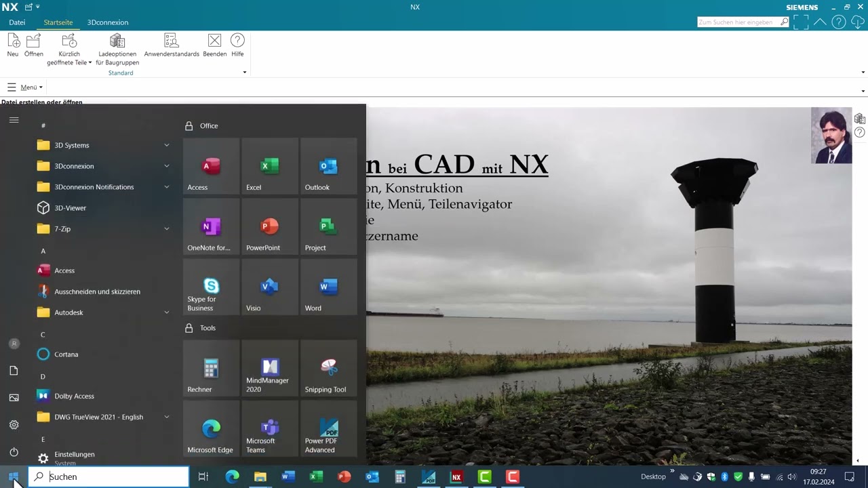
Task: Click the Start menu power button
Action: coord(14,452)
